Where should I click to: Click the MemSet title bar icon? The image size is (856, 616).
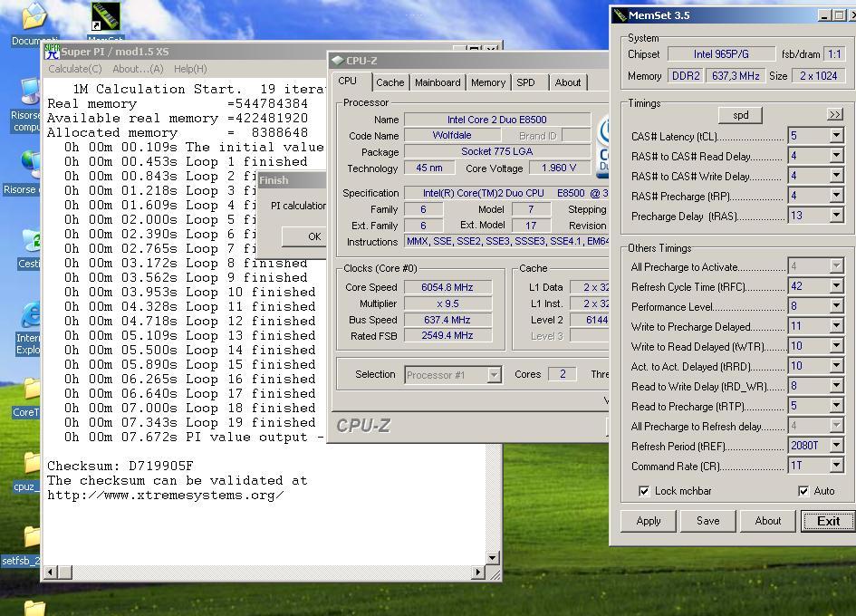pyautogui.click(x=620, y=15)
